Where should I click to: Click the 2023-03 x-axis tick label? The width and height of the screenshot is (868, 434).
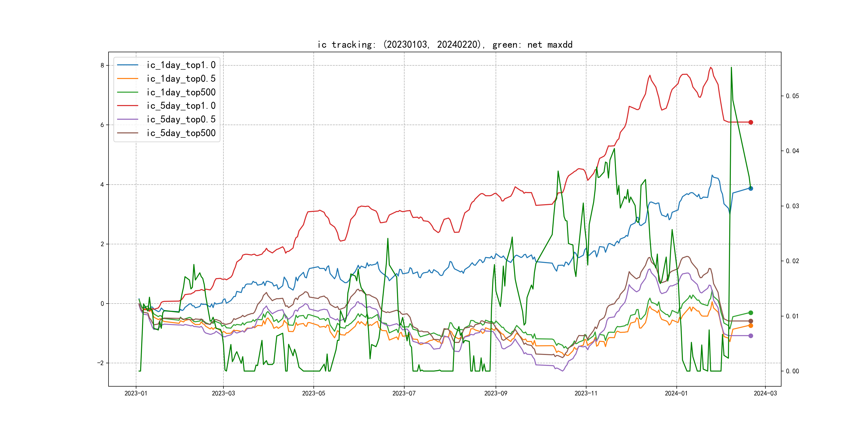point(223,393)
